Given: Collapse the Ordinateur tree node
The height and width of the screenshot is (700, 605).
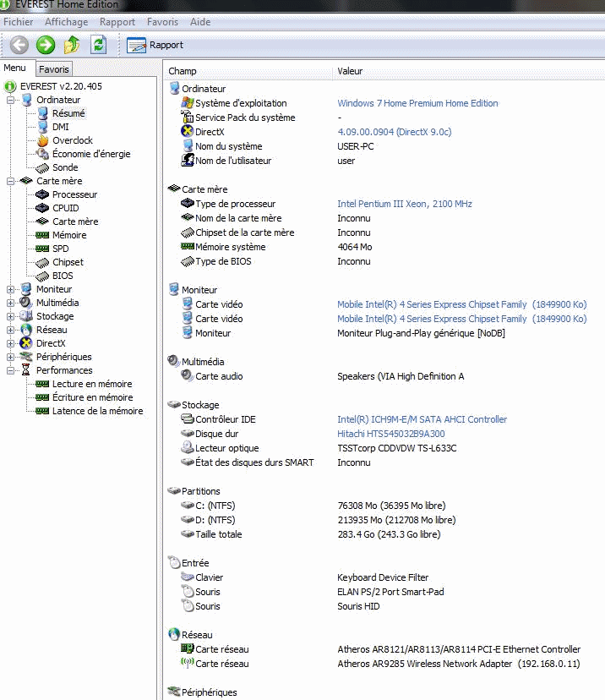Looking at the screenshot, I should tap(11, 100).
